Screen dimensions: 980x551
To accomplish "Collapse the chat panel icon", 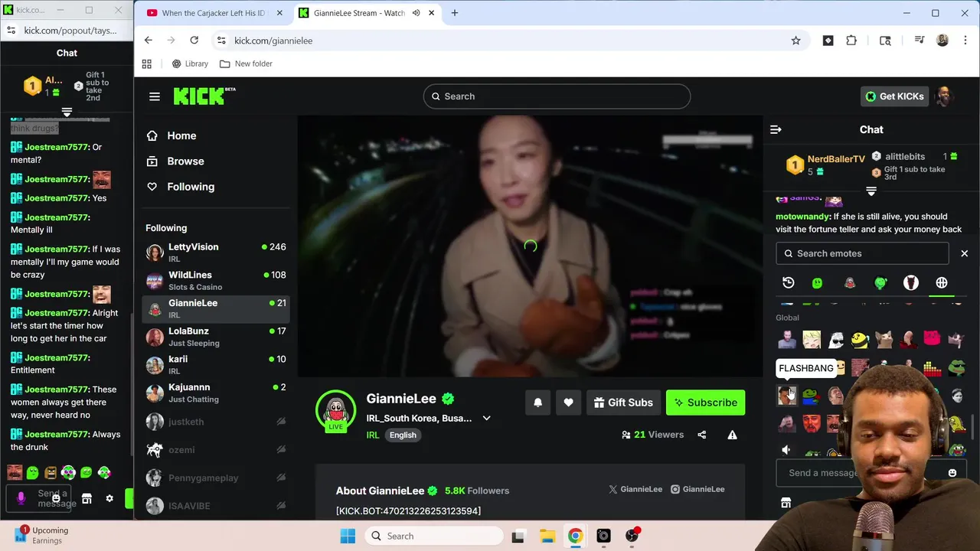I will (776, 130).
